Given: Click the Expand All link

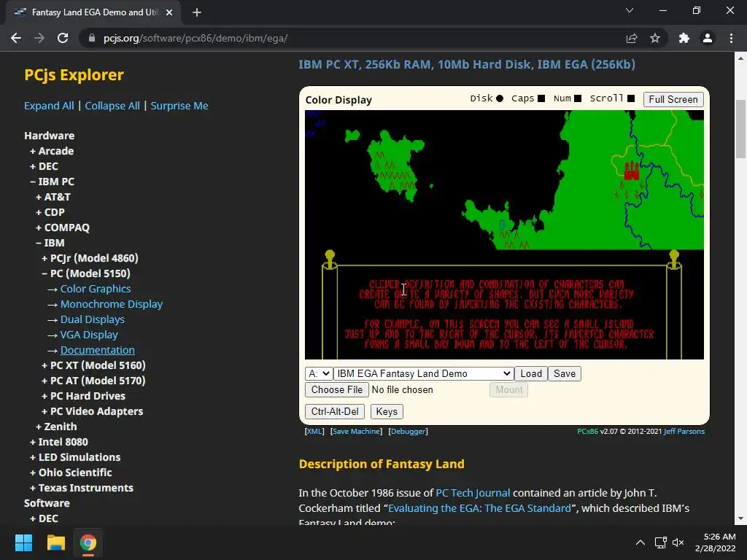Looking at the screenshot, I should pyautogui.click(x=49, y=106).
